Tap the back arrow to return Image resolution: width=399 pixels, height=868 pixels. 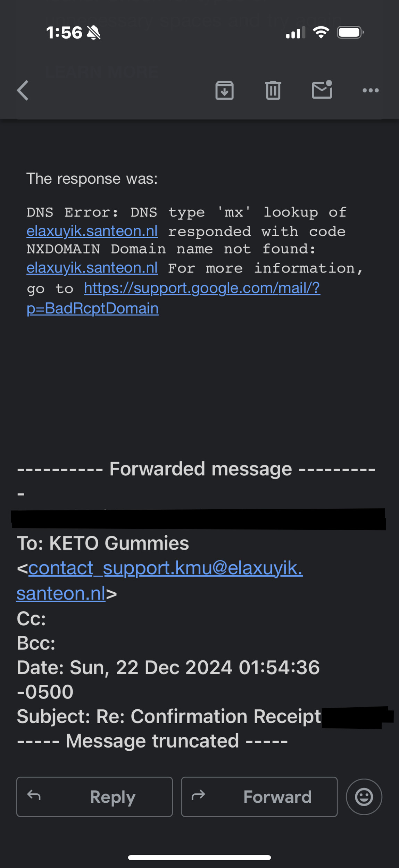coord(23,91)
